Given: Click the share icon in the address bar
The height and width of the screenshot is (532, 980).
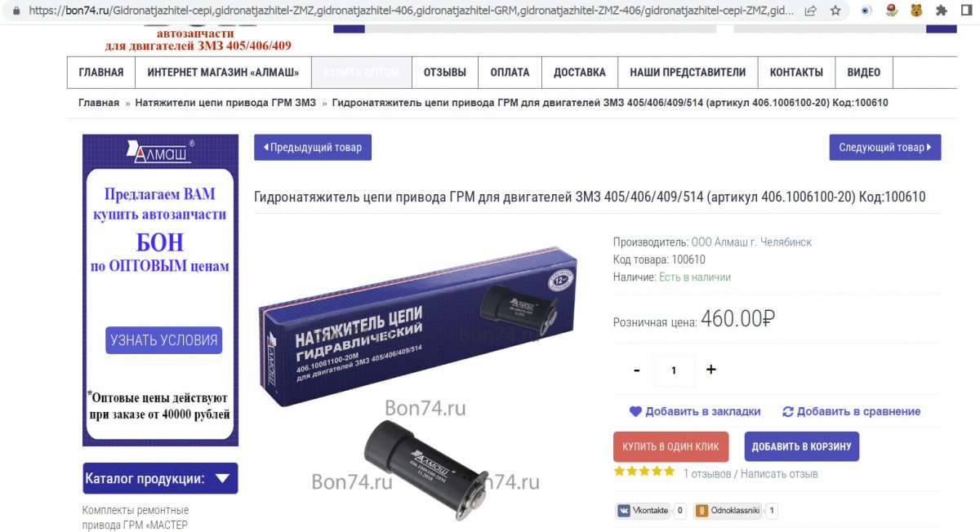Looking at the screenshot, I should pyautogui.click(x=810, y=11).
